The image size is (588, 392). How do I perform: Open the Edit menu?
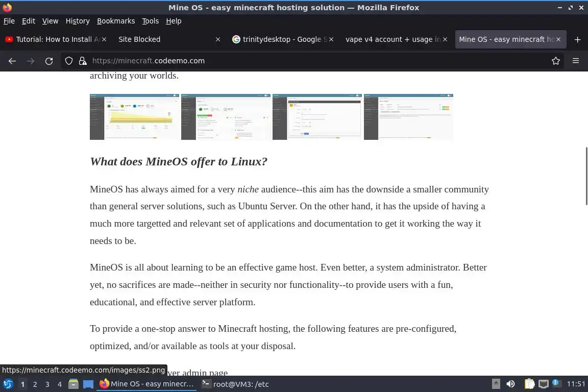[29, 21]
